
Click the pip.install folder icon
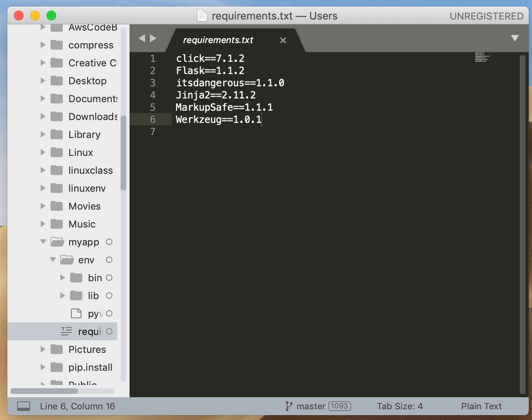(57, 367)
